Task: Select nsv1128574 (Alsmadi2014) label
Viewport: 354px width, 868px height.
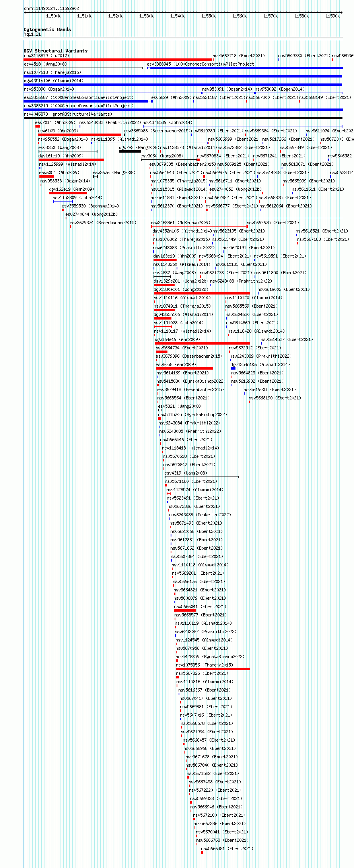Action: pos(195,490)
